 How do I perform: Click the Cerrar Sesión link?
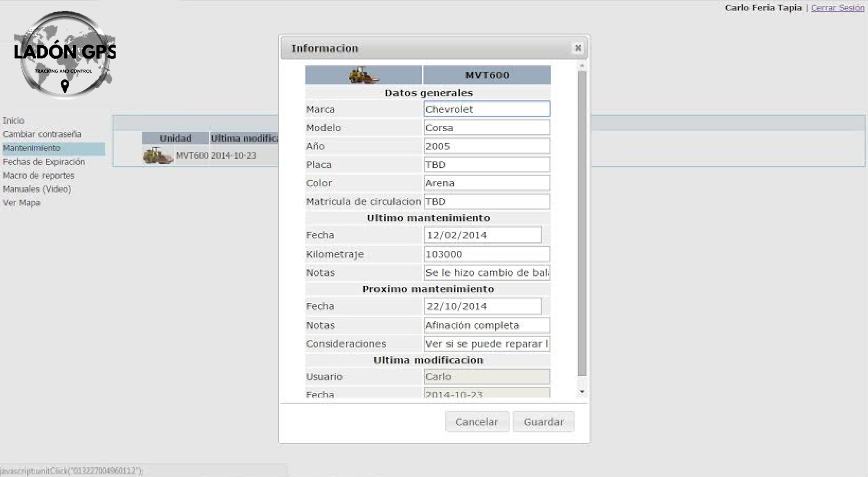point(837,8)
